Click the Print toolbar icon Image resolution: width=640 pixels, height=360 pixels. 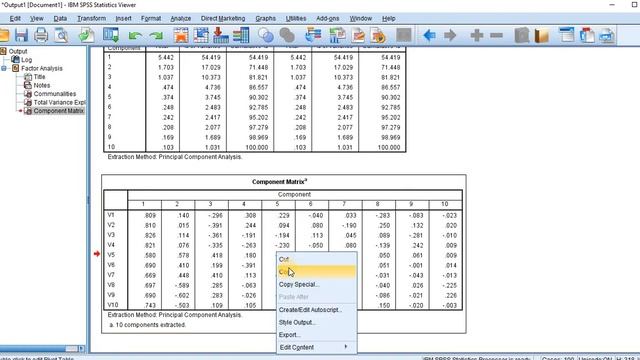pos(41,36)
